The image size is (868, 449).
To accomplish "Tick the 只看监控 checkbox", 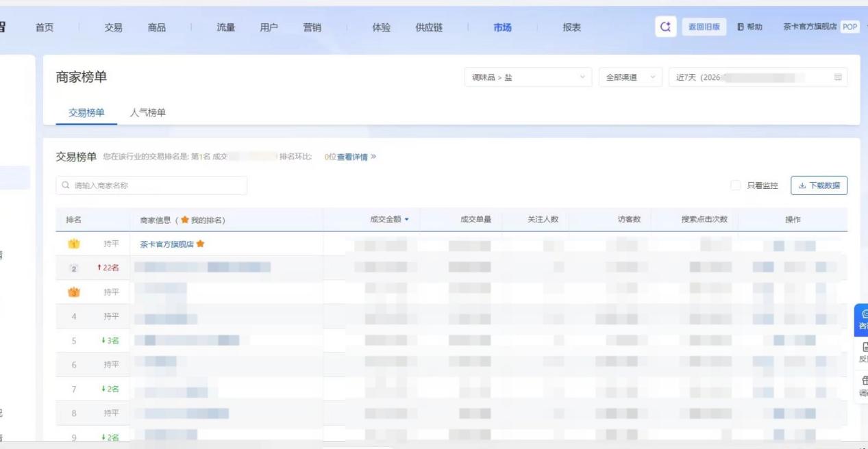I will [x=735, y=185].
